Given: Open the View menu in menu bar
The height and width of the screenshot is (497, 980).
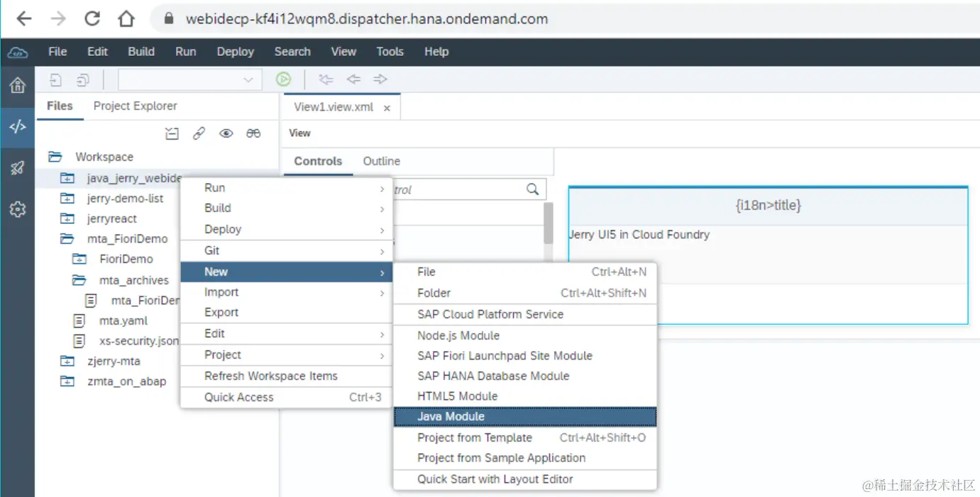Looking at the screenshot, I should point(343,51).
